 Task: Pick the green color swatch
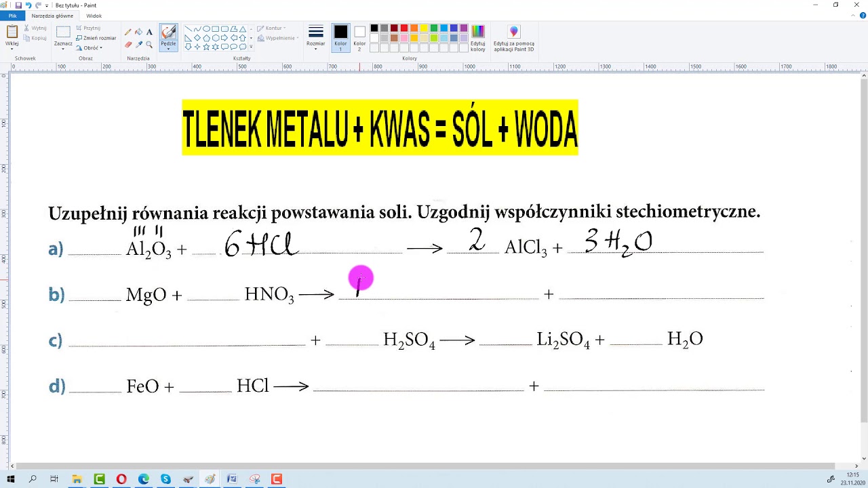point(434,28)
